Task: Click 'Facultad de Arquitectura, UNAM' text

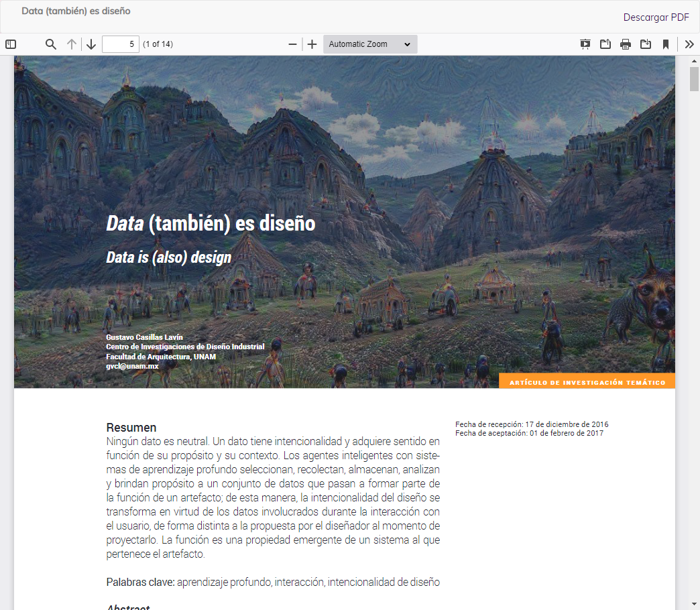Action: (161, 357)
